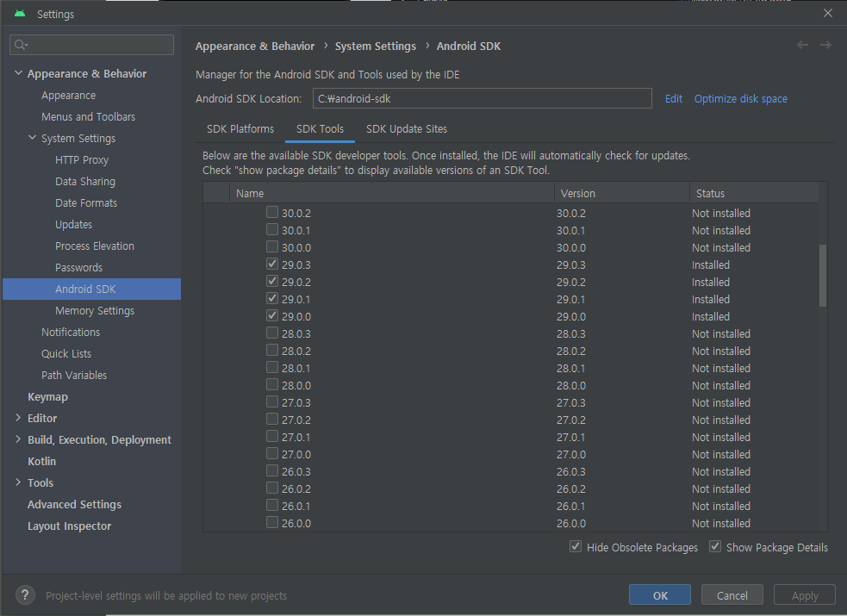The width and height of the screenshot is (847, 616).
Task: Open the SDK Update Sites tab
Action: tap(407, 129)
